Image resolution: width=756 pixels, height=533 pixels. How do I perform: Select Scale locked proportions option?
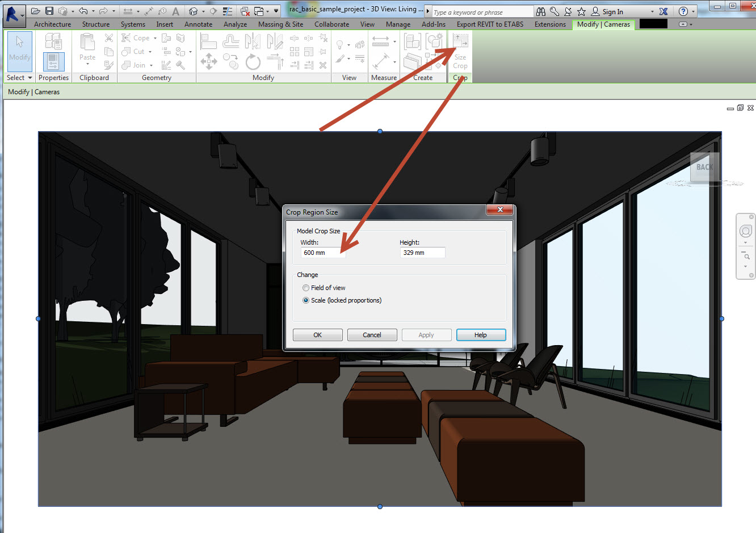point(306,300)
